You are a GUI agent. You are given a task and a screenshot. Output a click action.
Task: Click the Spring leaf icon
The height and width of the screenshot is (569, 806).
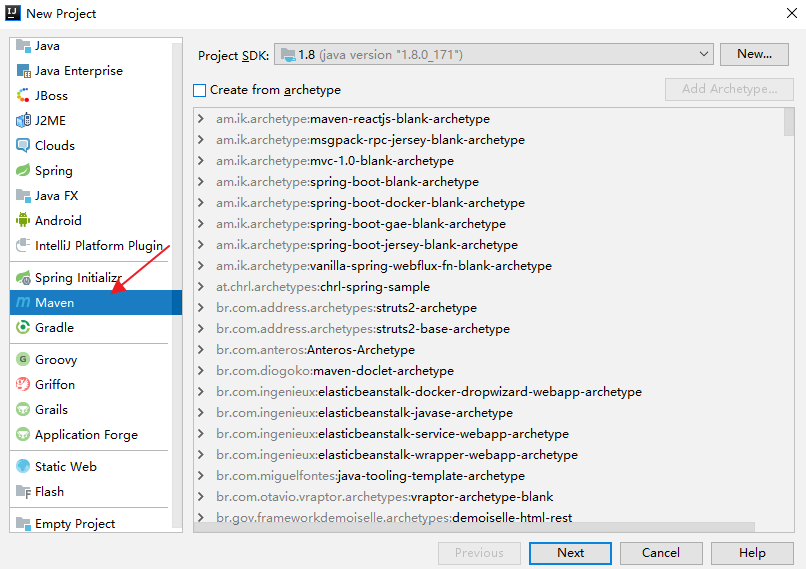coord(23,171)
